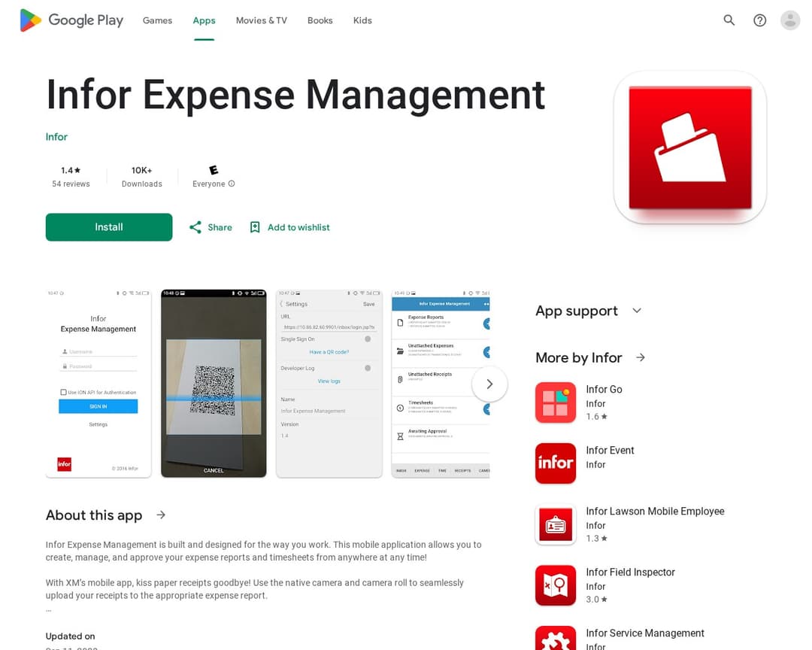Open the account avatar icon
812x650 pixels.
click(790, 20)
